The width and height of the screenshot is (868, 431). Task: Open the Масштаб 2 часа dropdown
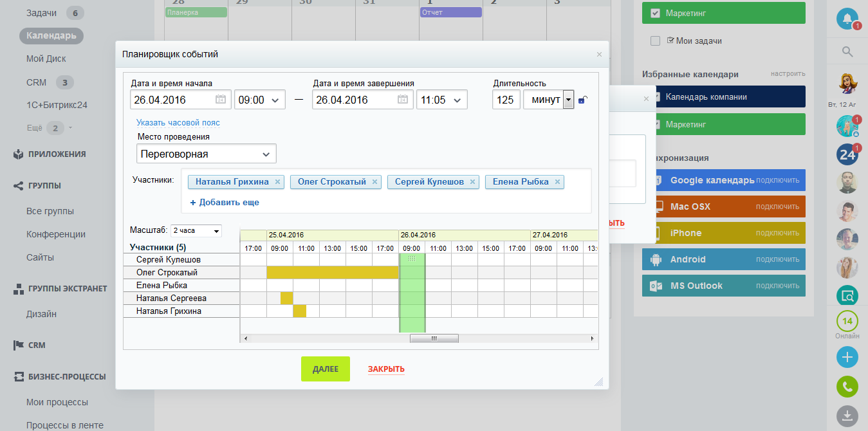tap(196, 230)
